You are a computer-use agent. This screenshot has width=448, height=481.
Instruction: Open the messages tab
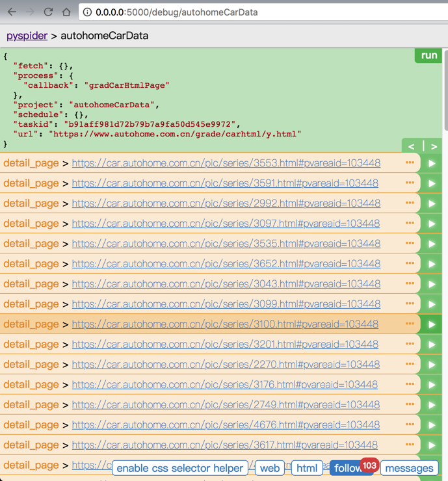click(409, 468)
